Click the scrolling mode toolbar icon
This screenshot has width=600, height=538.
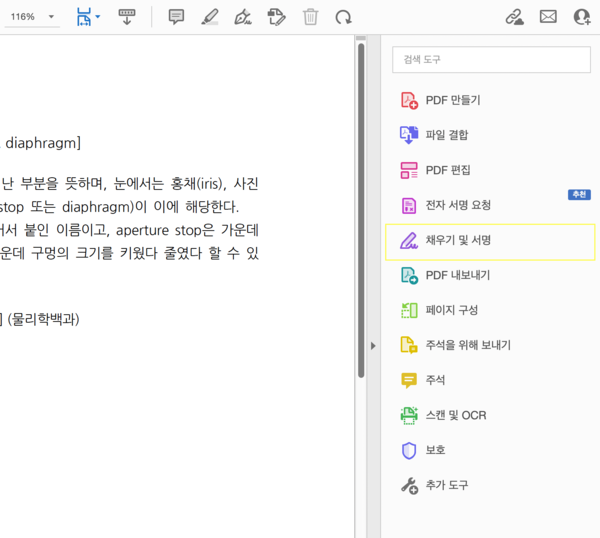click(127, 17)
